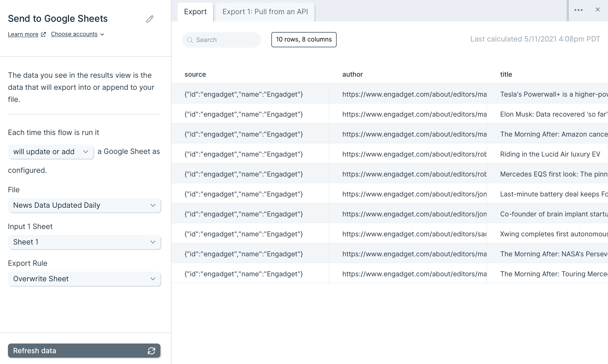Click the refresh arrows icon
Screen dimensions: 608x364
(x=151, y=351)
